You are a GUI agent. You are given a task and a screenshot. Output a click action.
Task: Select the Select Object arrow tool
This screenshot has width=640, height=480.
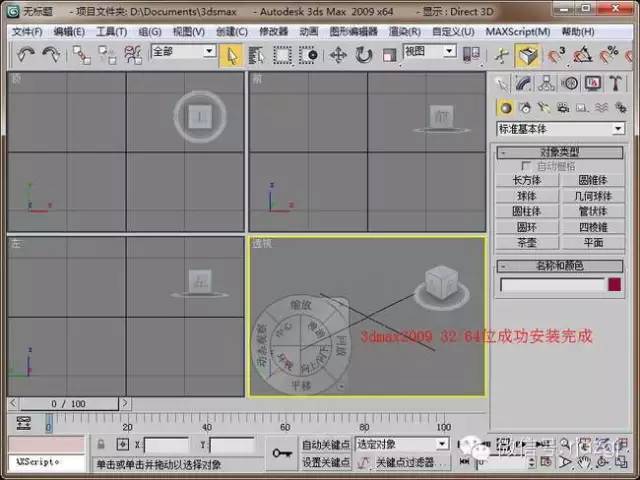(231, 55)
